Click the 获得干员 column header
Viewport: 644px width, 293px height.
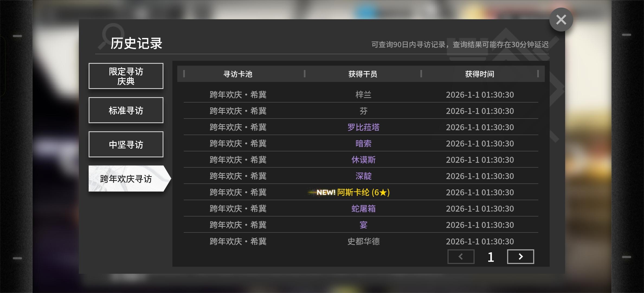pyautogui.click(x=363, y=74)
